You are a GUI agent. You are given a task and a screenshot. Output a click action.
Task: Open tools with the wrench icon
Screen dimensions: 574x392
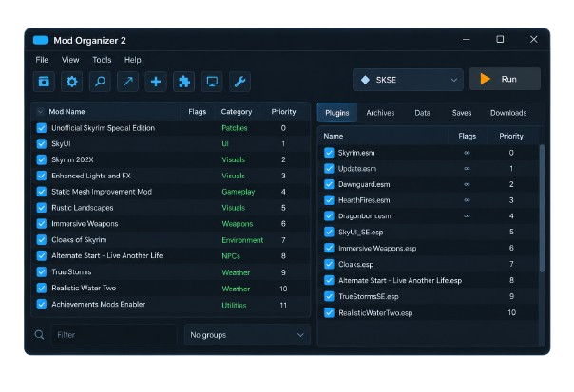tap(239, 82)
